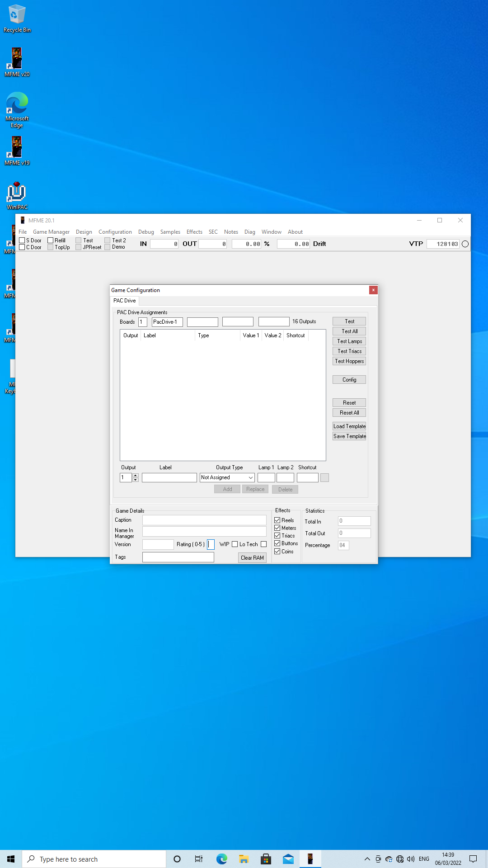Uncheck the Reels effects checkbox
This screenshot has height=868, width=488.
(x=277, y=520)
